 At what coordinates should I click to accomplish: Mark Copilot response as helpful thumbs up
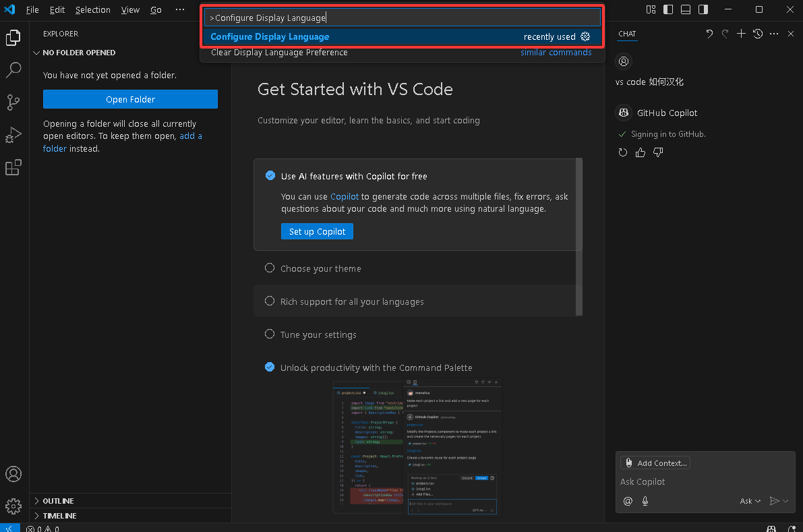640,152
